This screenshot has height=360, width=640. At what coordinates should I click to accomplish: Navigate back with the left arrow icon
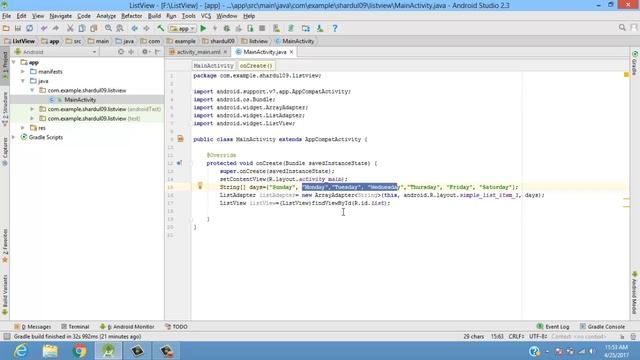pyautogui.click(x=134, y=28)
